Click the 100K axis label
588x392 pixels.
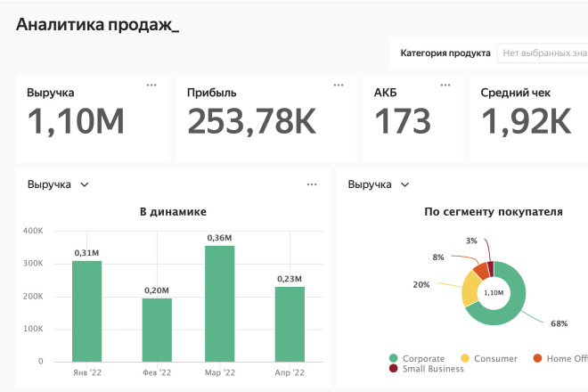click(33, 329)
